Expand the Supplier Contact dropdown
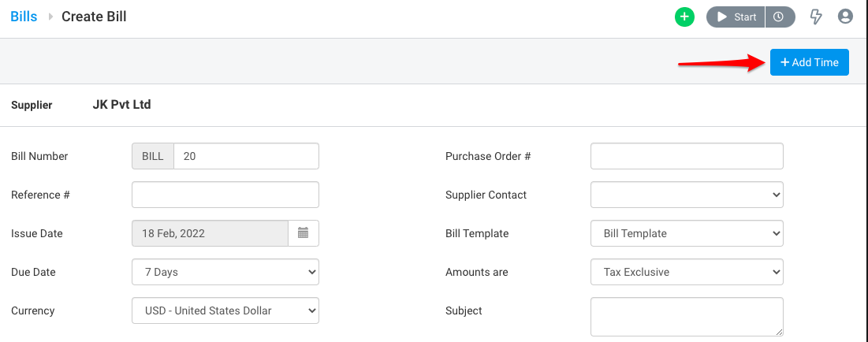The image size is (868, 342). point(686,195)
